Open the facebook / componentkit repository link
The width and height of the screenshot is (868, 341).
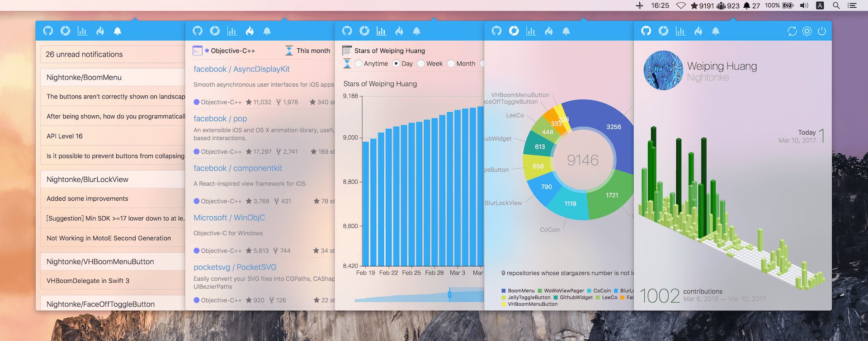(x=238, y=168)
